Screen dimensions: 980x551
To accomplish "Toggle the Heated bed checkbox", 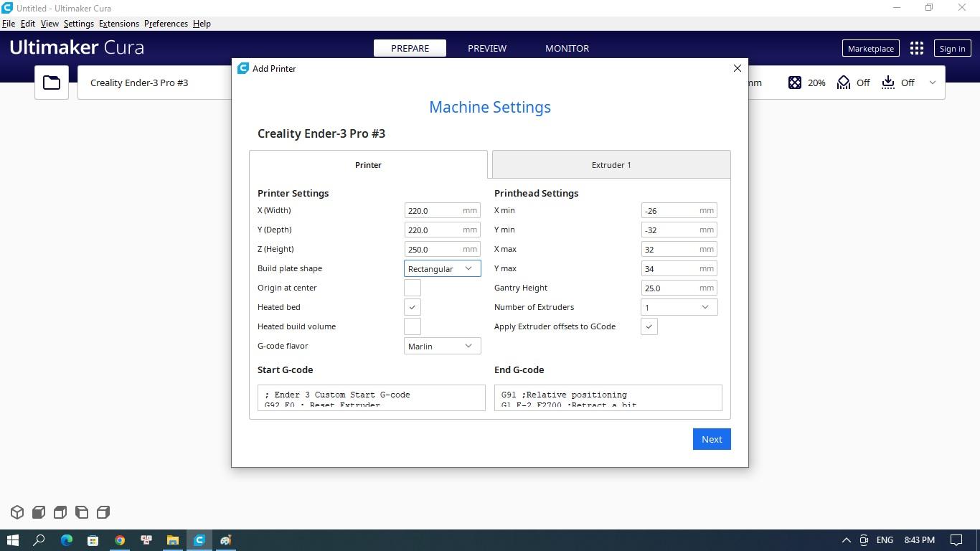I will tap(413, 307).
